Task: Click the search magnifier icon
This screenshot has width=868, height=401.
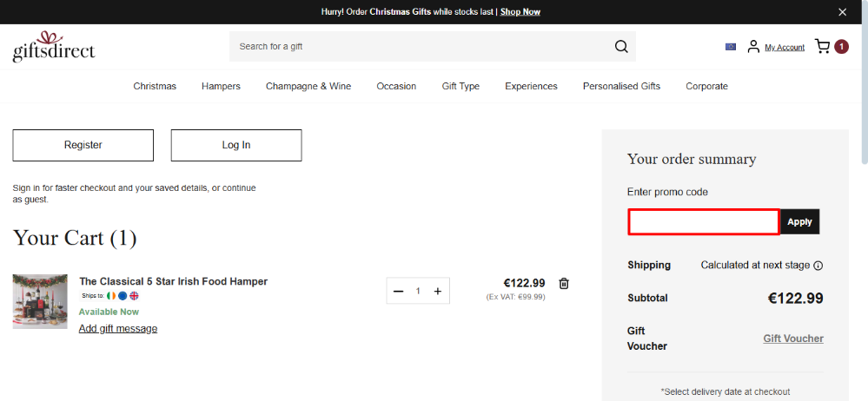Action: [x=621, y=47]
